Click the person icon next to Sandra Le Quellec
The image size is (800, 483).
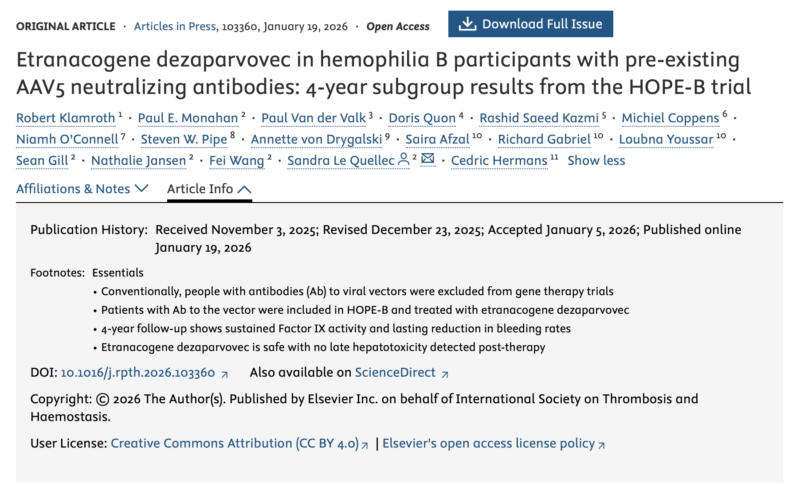point(402,159)
